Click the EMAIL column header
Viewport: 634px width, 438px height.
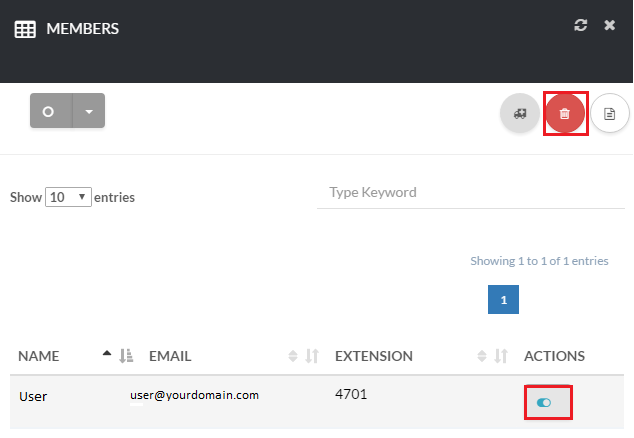coord(170,356)
